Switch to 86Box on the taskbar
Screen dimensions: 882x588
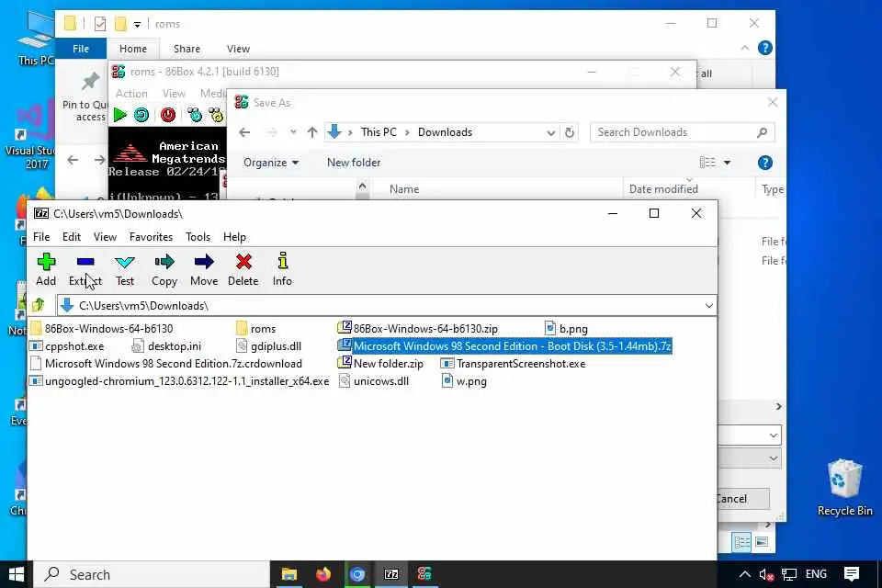424,574
